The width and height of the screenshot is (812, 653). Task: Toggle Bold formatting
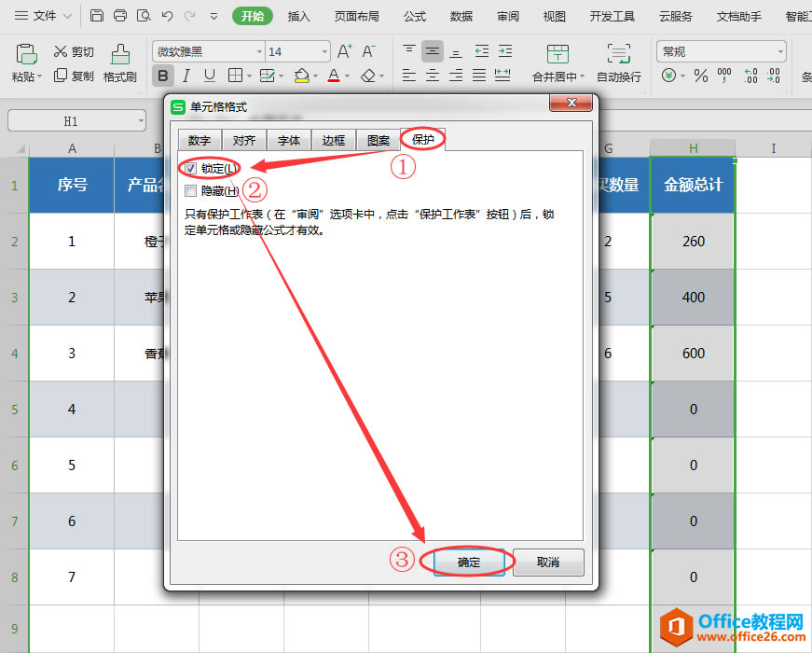click(x=164, y=75)
